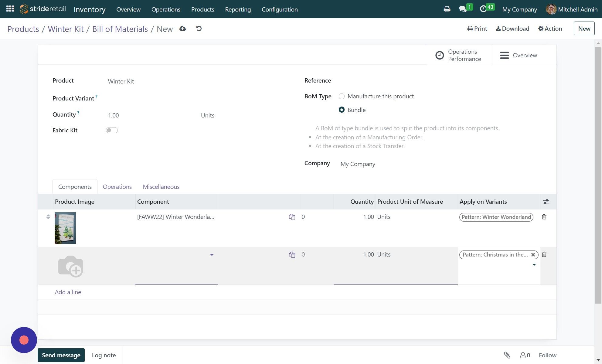Click the Download button
The width and height of the screenshot is (602, 364).
[512, 29]
